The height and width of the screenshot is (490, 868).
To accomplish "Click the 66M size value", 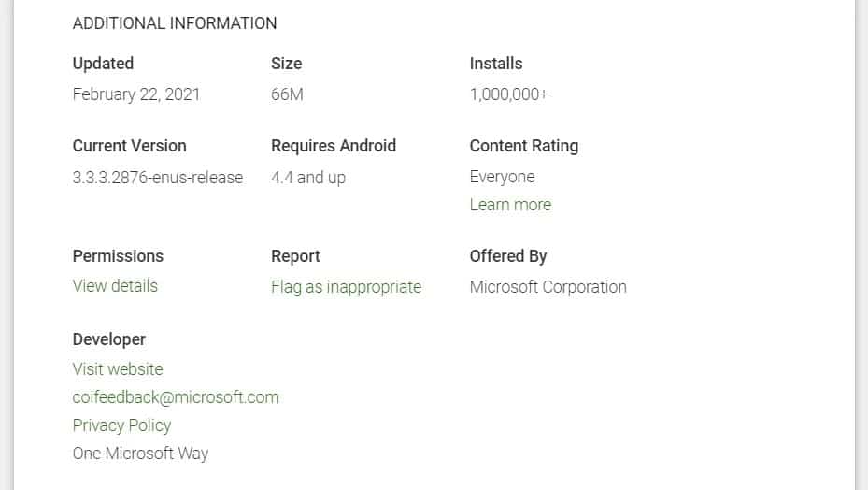I will 287,94.
